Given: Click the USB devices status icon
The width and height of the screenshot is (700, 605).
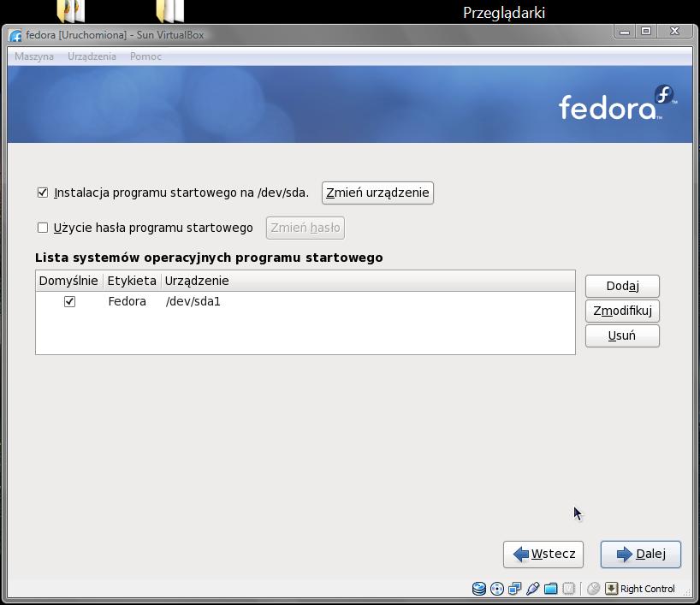Looking at the screenshot, I should pos(532,589).
